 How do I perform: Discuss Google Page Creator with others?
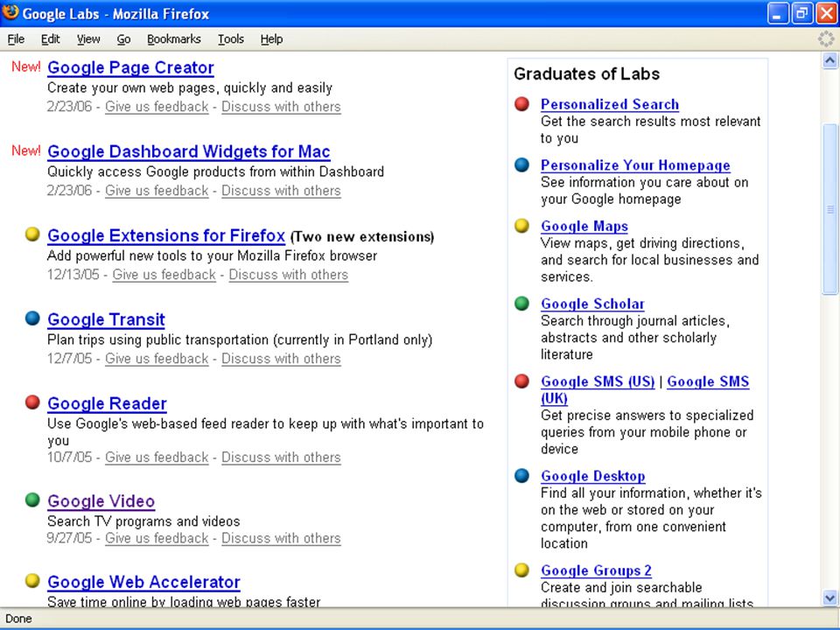[x=281, y=107]
